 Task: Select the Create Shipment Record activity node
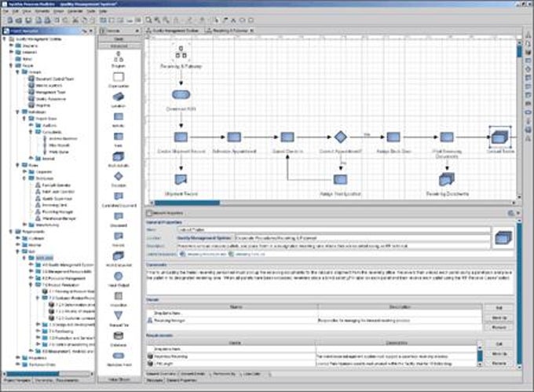click(x=181, y=137)
